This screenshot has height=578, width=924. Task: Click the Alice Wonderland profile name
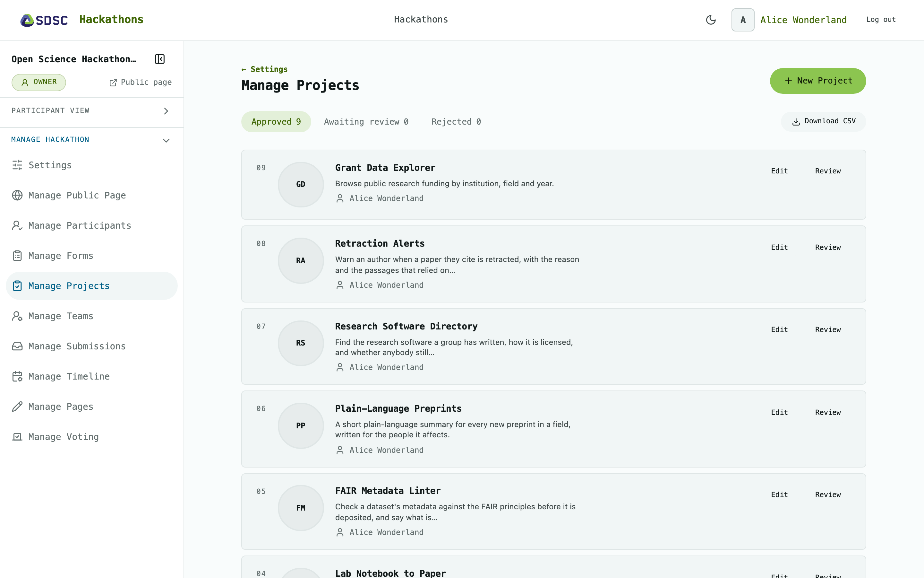tap(803, 20)
